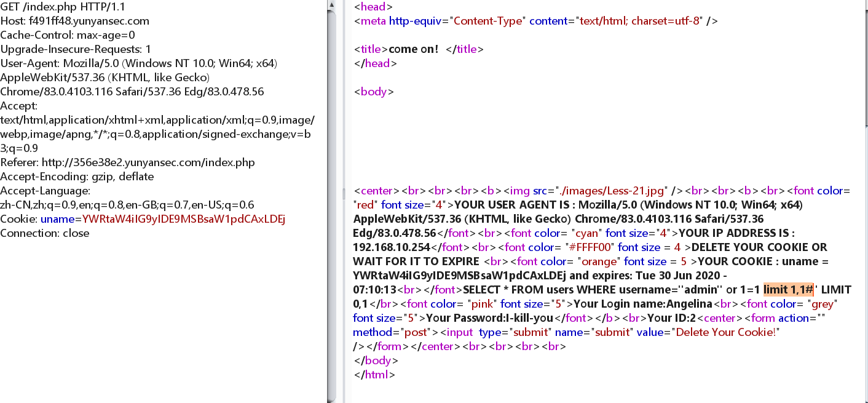This screenshot has width=868, height=403.
Task: Click the 'Accept-Encoding: gzip, deflate' header
Action: click(x=77, y=177)
